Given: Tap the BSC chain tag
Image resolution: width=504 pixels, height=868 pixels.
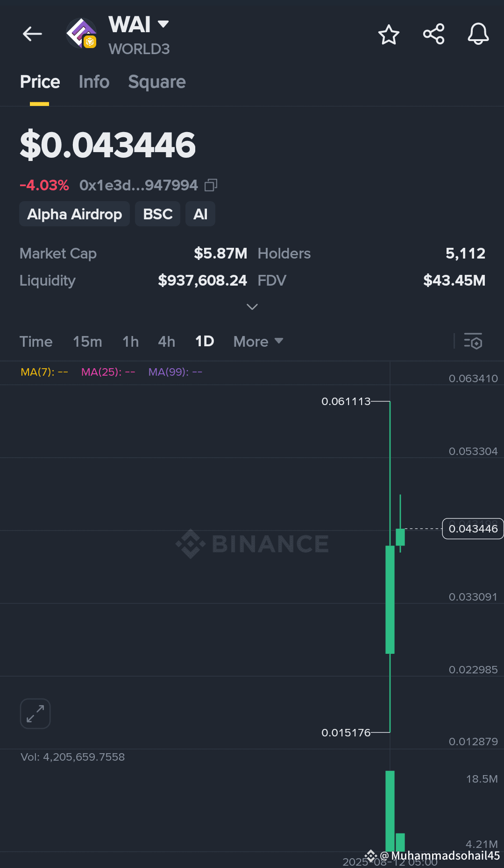Looking at the screenshot, I should coord(158,214).
